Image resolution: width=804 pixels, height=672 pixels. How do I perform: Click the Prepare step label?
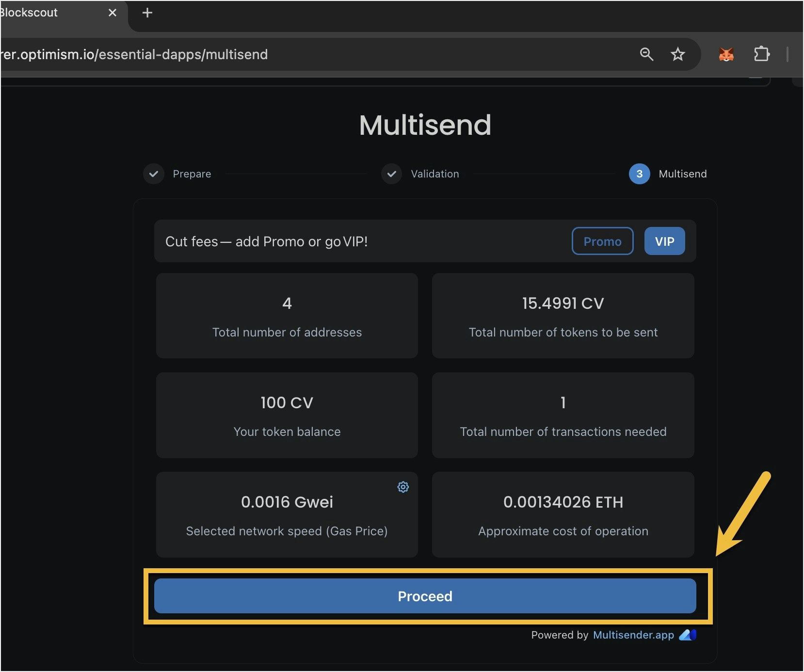click(x=193, y=174)
